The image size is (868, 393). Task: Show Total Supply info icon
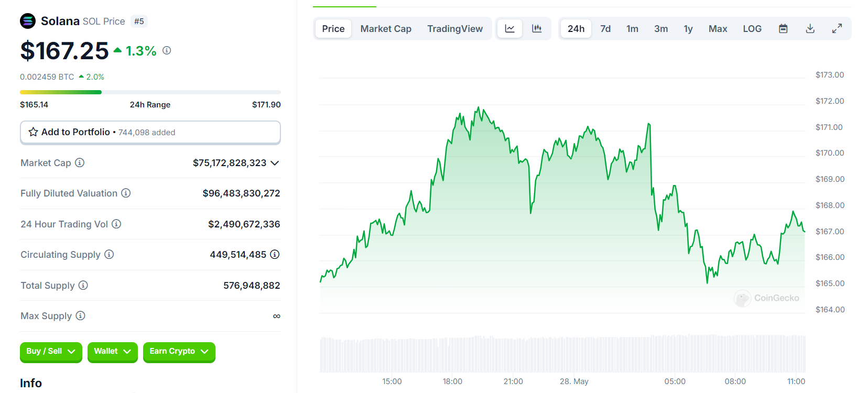pyautogui.click(x=83, y=285)
